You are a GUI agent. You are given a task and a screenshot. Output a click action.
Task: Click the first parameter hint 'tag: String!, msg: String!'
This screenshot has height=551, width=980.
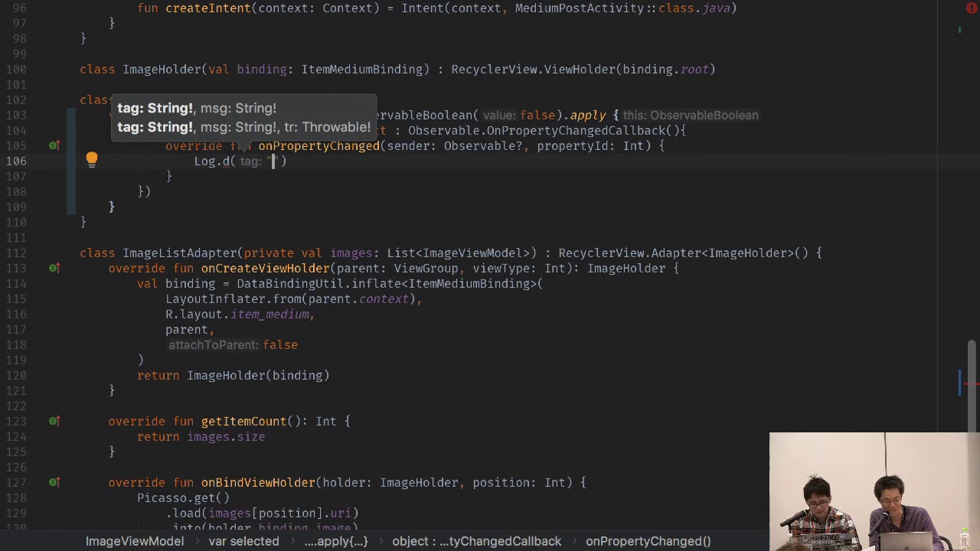pos(197,108)
